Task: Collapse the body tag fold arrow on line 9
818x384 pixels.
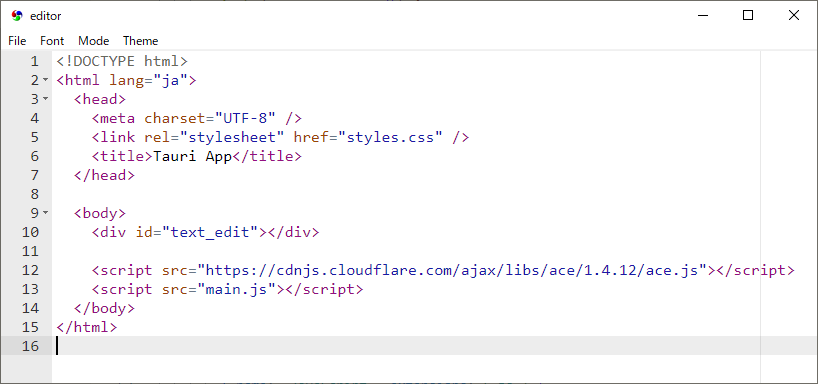Action: [45, 213]
